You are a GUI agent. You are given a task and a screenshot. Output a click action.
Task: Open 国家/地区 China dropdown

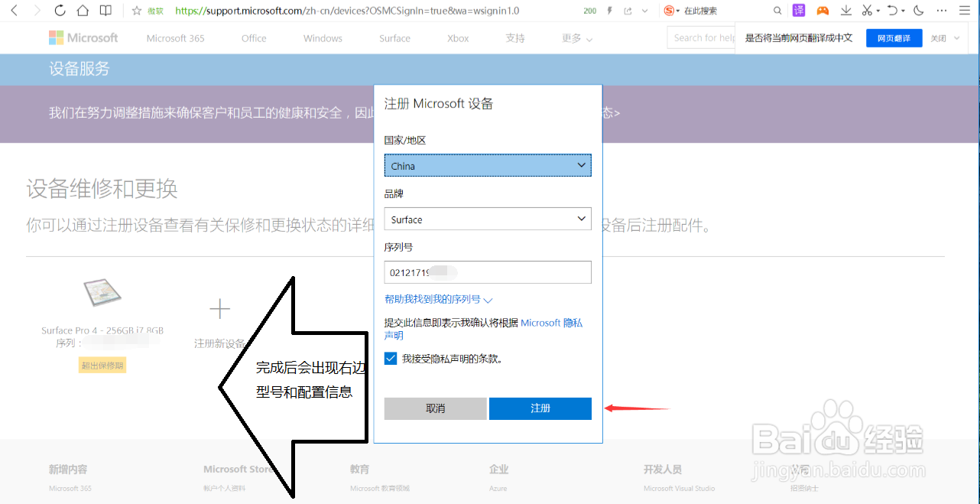pos(488,165)
